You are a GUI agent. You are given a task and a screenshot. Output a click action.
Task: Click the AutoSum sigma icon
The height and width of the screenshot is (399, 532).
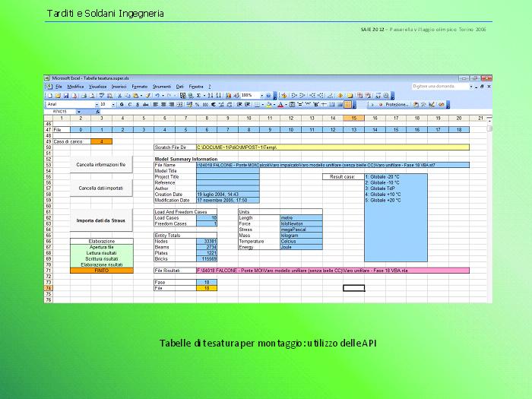click(x=199, y=96)
